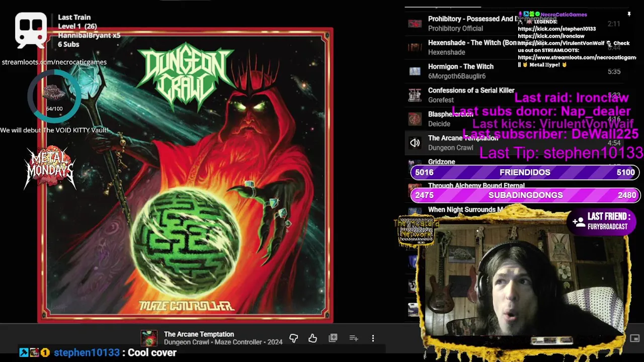The width and height of the screenshot is (644, 362).
Task: Add the track to the queue via the list-plus icon
Action: pyautogui.click(x=354, y=338)
